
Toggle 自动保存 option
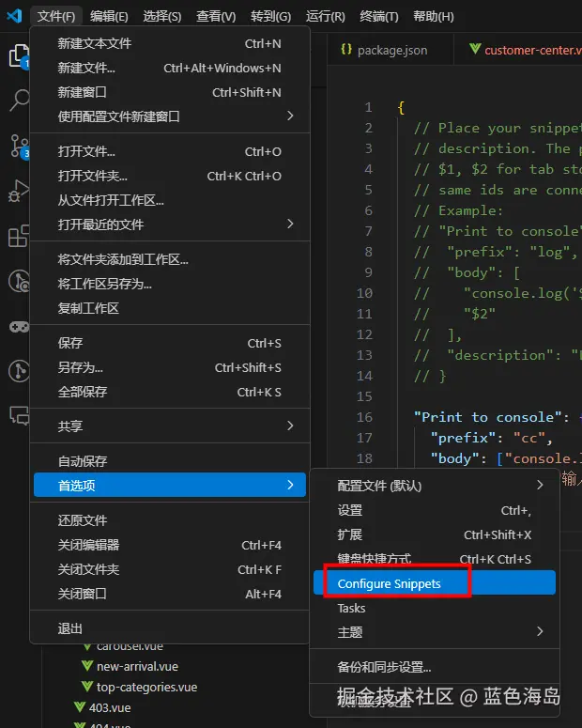coord(170,461)
